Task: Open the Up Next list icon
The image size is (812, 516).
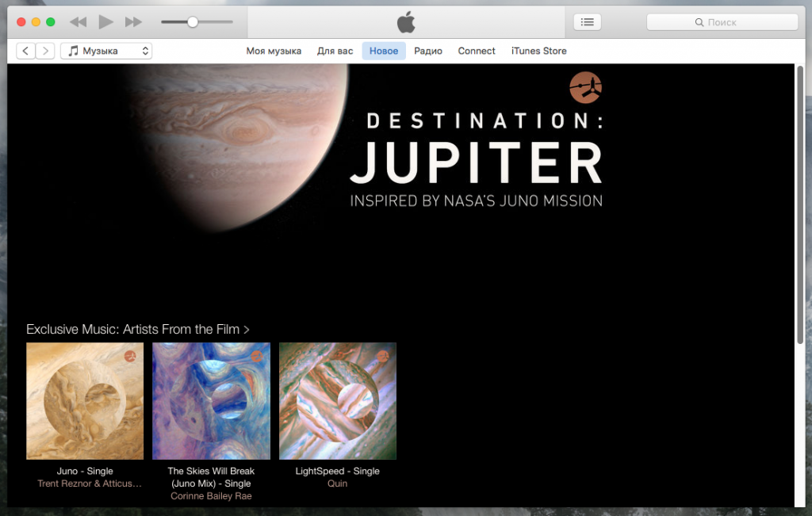Action: [588, 22]
